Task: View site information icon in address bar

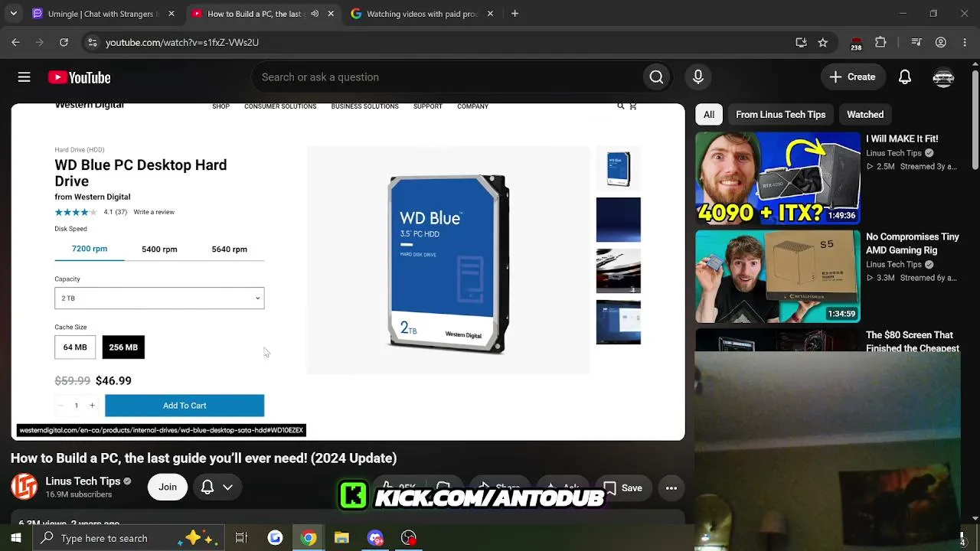Action: [92, 43]
